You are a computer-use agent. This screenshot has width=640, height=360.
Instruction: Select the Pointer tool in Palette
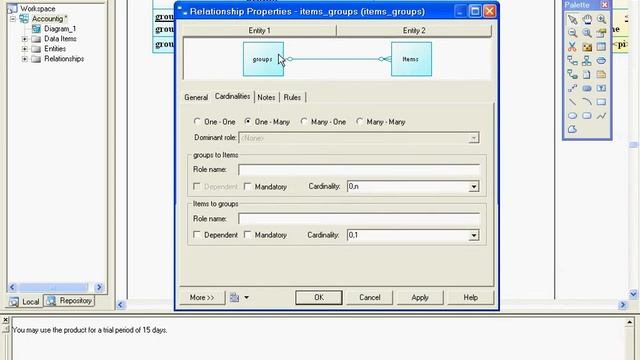pyautogui.click(x=572, y=19)
